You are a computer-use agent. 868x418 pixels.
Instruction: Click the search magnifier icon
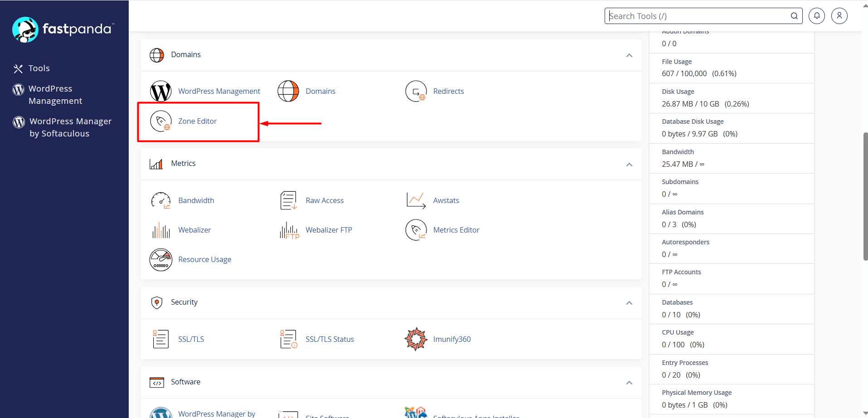point(794,16)
